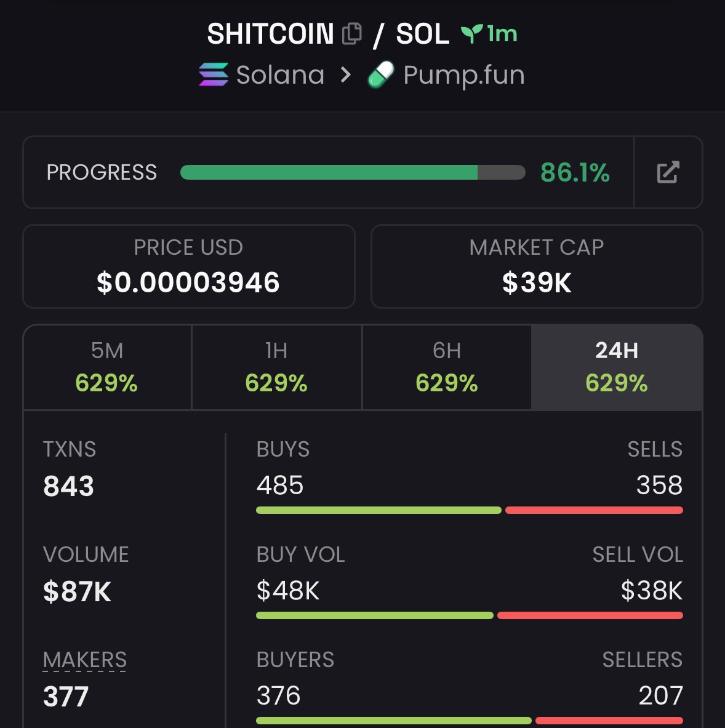Select the 24H timeframe tab
This screenshot has height=728, width=725.
(616, 367)
